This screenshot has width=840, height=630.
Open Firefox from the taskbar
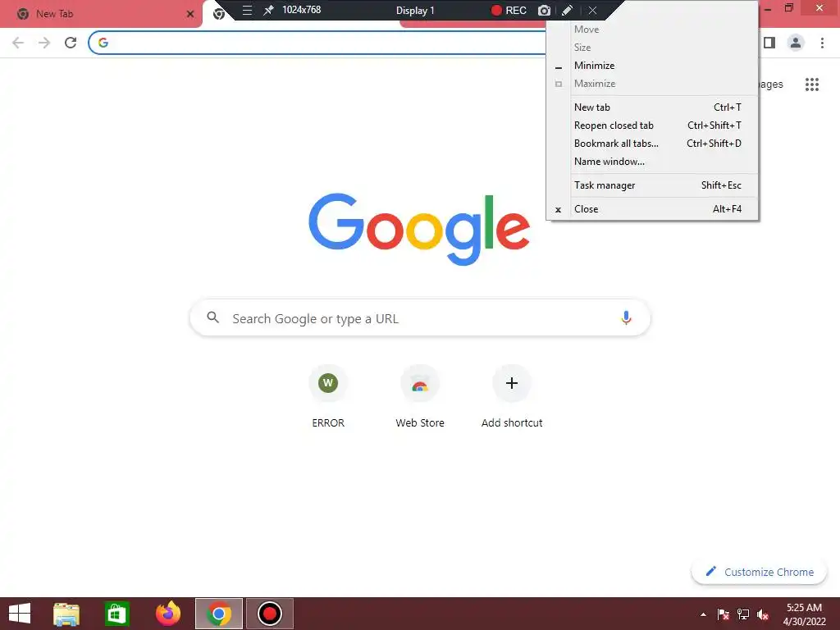[167, 614]
